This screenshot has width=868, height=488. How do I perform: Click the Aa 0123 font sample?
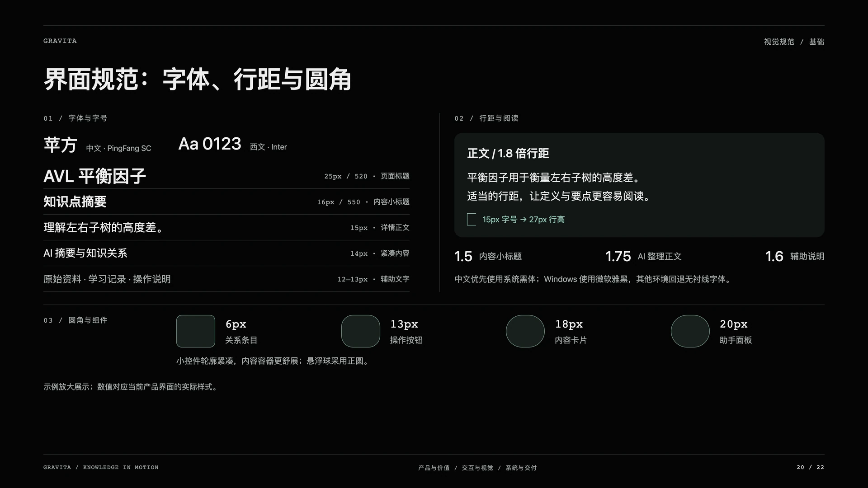coord(210,144)
